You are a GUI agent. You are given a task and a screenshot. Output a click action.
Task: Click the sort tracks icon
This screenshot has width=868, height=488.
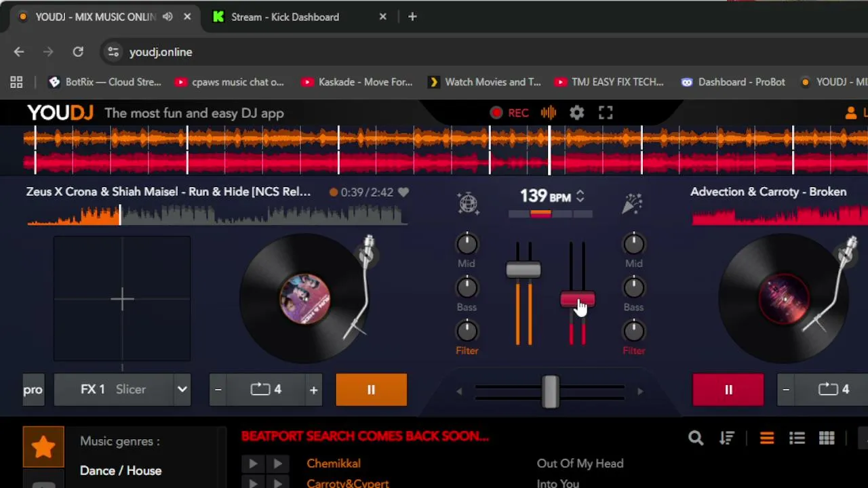(727, 439)
